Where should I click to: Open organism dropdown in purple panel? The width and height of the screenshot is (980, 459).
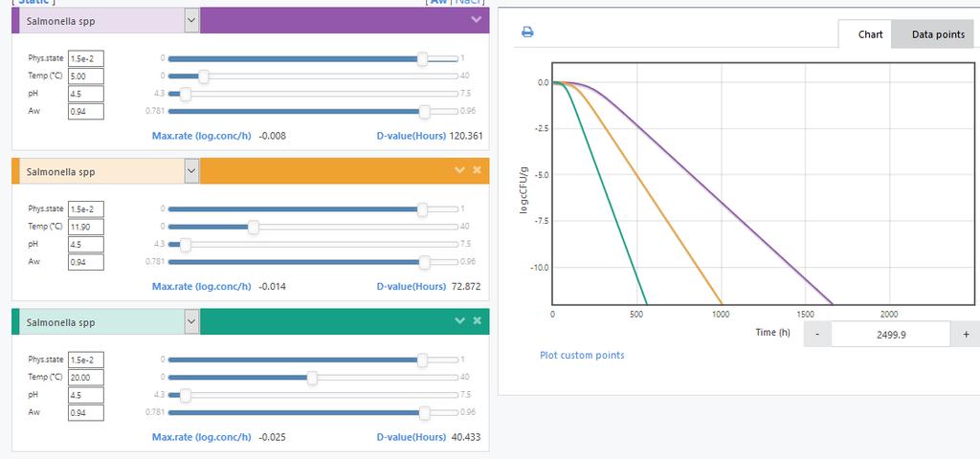click(x=191, y=21)
